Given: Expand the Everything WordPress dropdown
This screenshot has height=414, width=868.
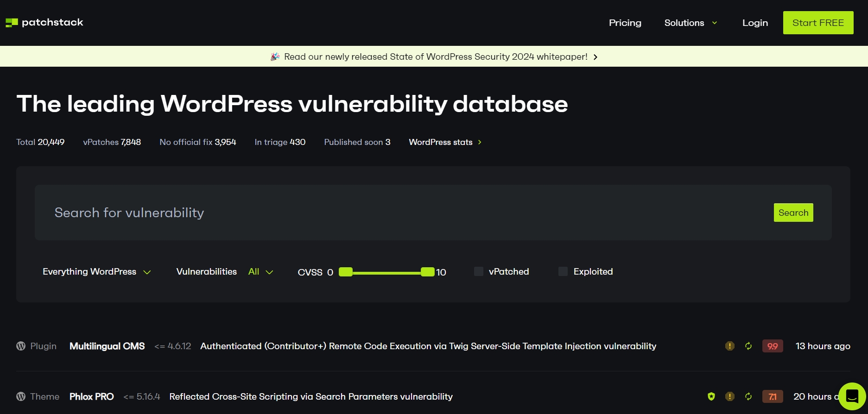Looking at the screenshot, I should pos(96,272).
